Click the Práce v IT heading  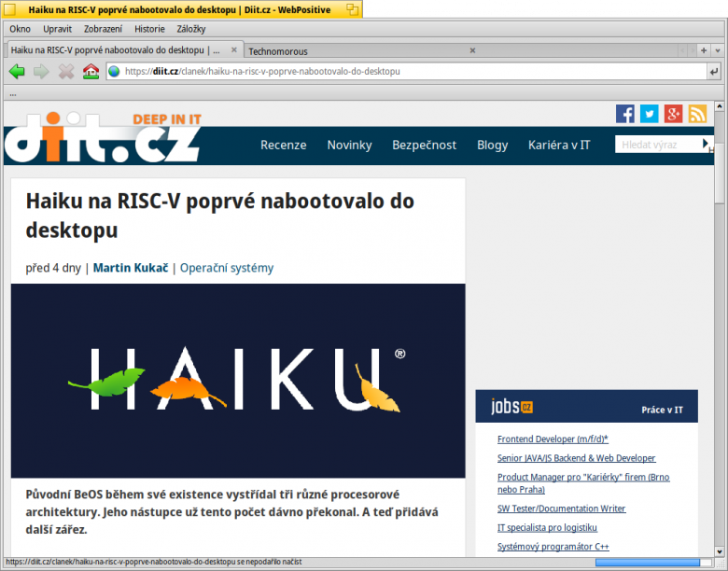[x=662, y=410]
